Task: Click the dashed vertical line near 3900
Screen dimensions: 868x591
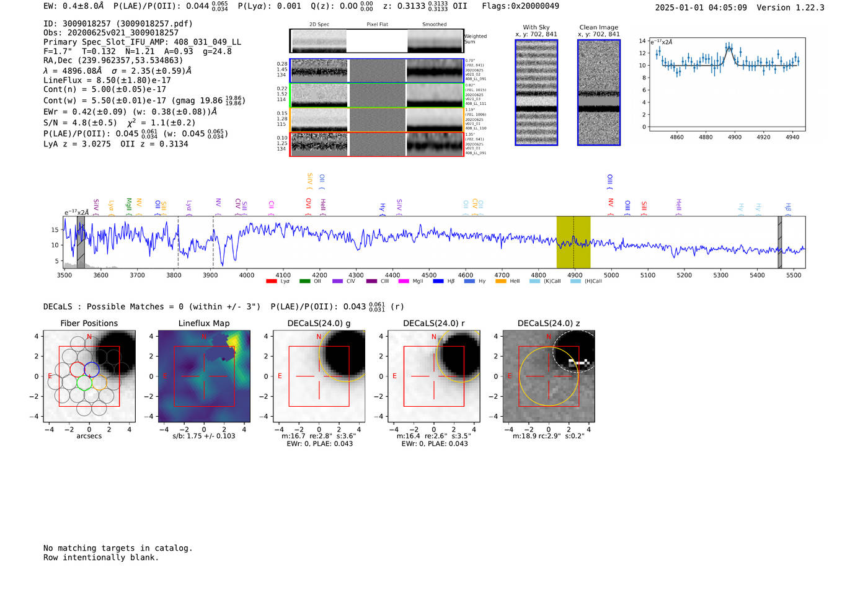Action: tap(213, 242)
